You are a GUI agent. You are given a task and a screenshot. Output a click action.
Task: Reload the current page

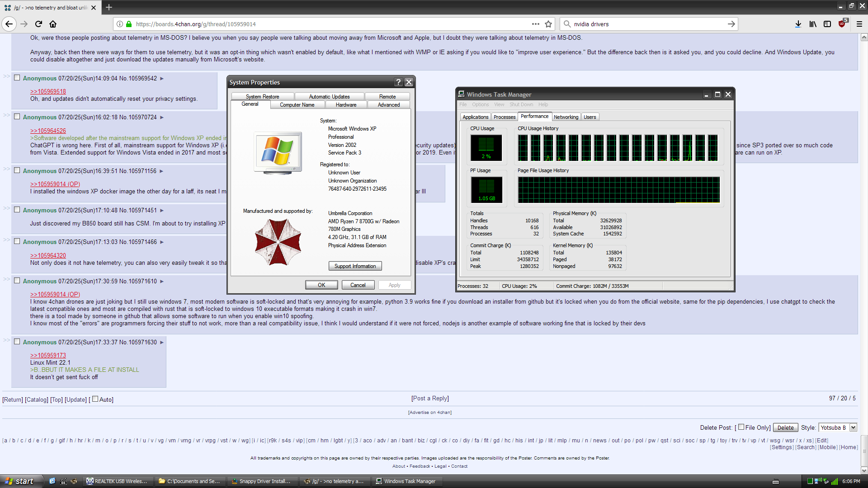click(x=38, y=24)
